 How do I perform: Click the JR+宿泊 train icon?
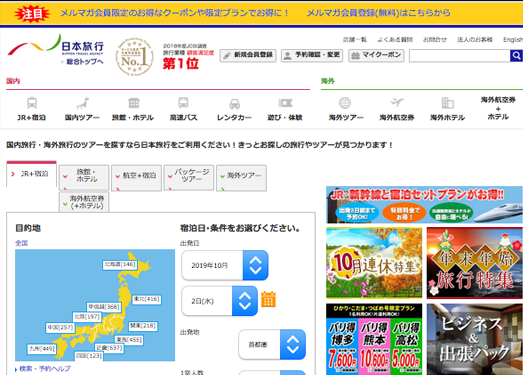pos(32,103)
